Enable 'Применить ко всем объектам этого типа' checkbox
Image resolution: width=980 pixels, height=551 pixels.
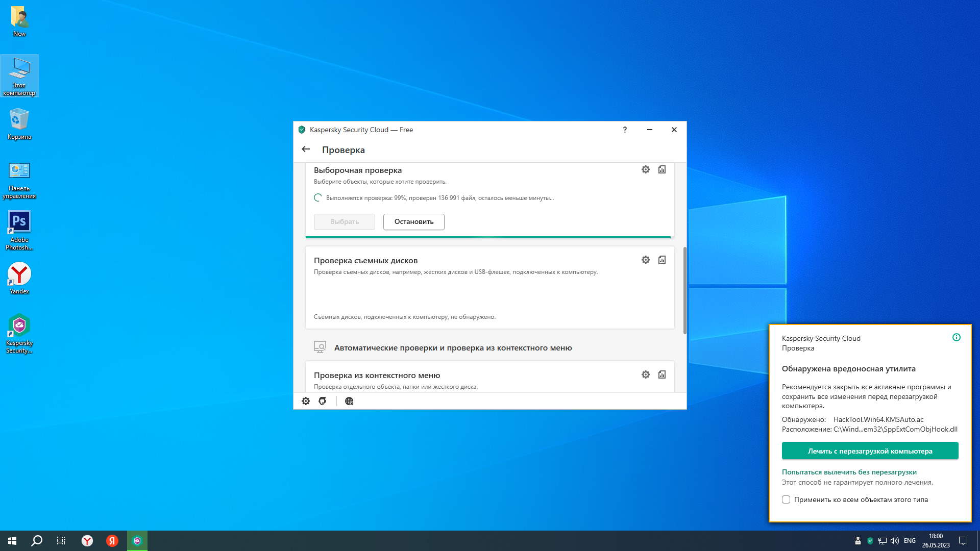click(x=786, y=499)
